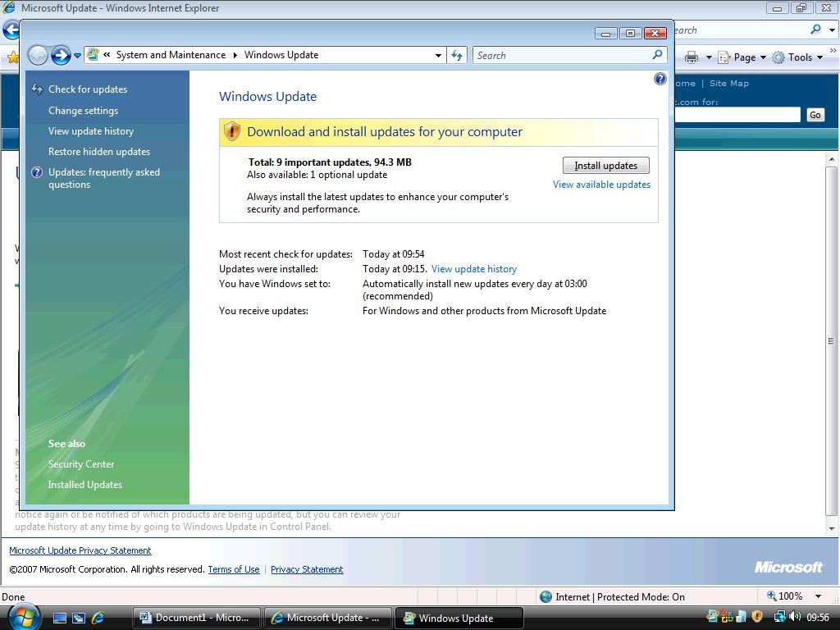Click the greyed Back arrow in Windows Update window
Viewport: 840px width, 630px height.
click(38, 55)
